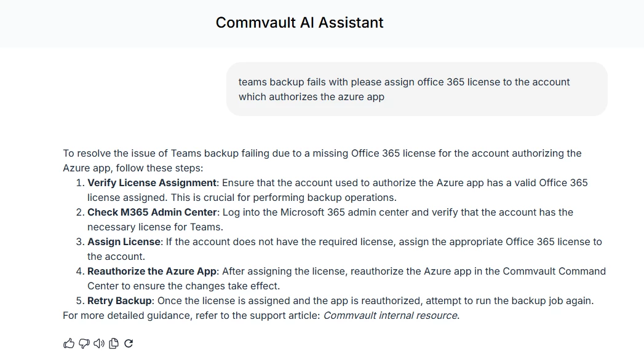Dislike the response with thumbs down

84,343
